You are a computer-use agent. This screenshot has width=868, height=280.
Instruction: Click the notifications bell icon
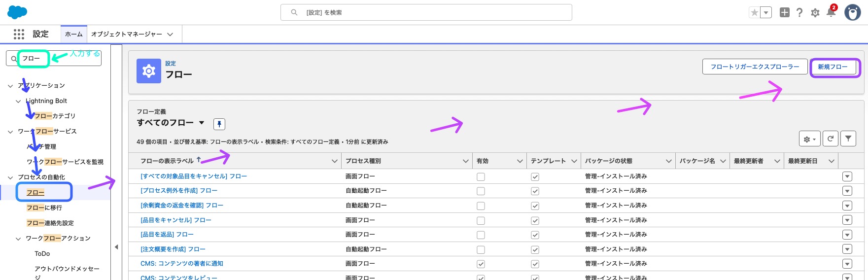pyautogui.click(x=831, y=12)
